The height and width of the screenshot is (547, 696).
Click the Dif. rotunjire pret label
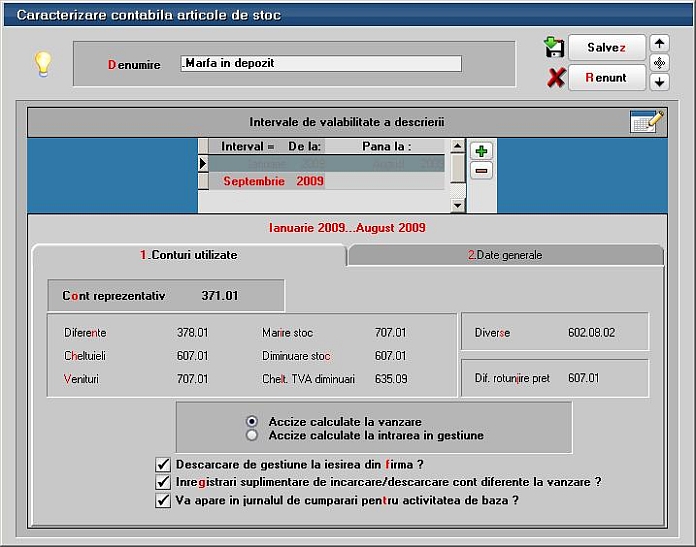pos(512,378)
